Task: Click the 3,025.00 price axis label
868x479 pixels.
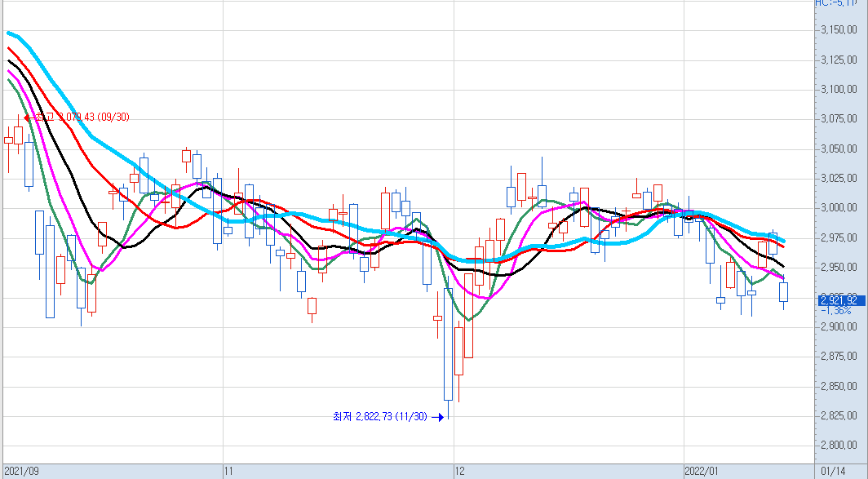Action: click(839, 179)
